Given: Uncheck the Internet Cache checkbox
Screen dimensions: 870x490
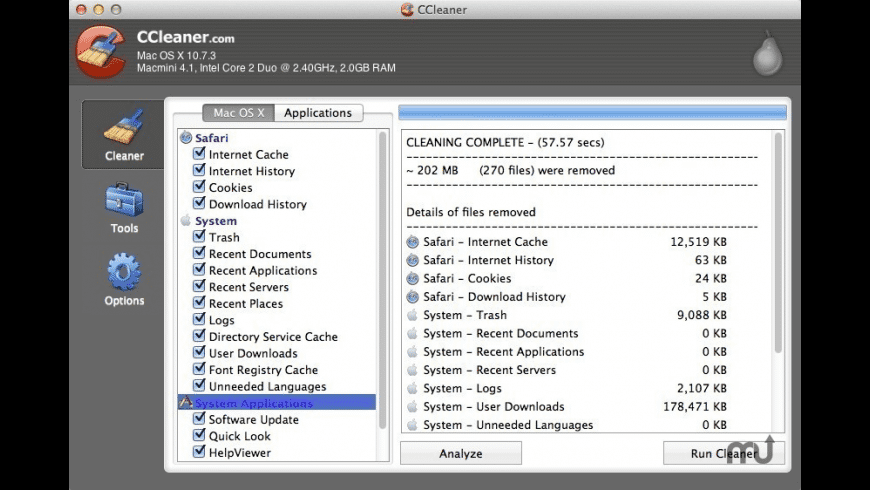Looking at the screenshot, I should coord(199,154).
